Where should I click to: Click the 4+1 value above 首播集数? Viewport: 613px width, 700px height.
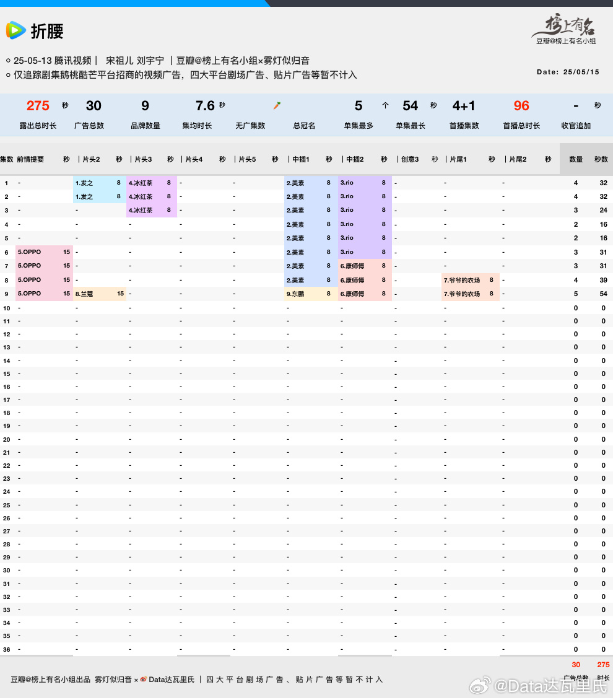click(x=464, y=106)
